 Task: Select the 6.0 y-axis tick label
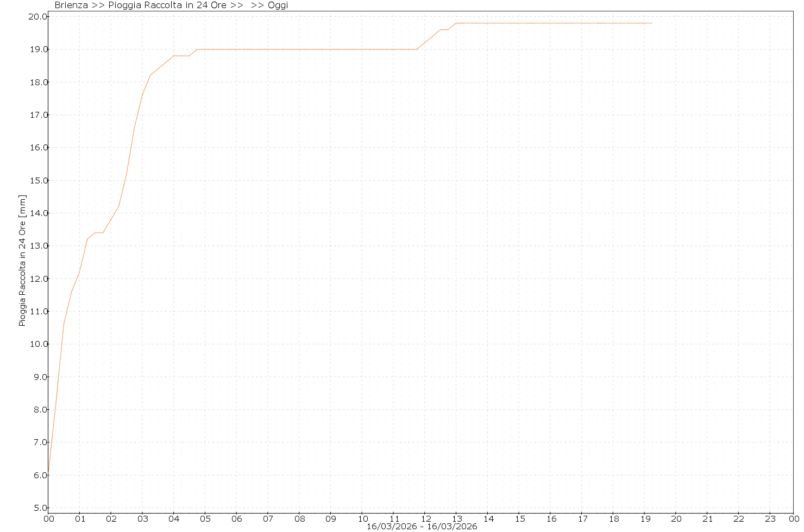40,475
